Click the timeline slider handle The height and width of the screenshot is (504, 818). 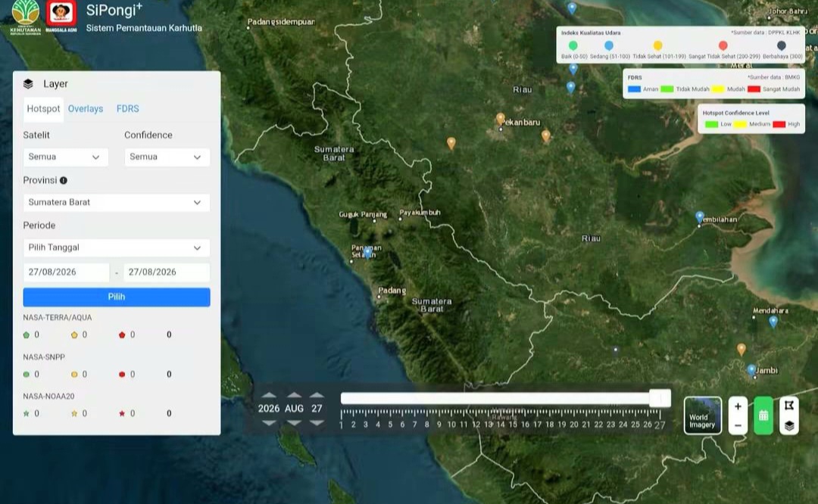[x=660, y=398]
